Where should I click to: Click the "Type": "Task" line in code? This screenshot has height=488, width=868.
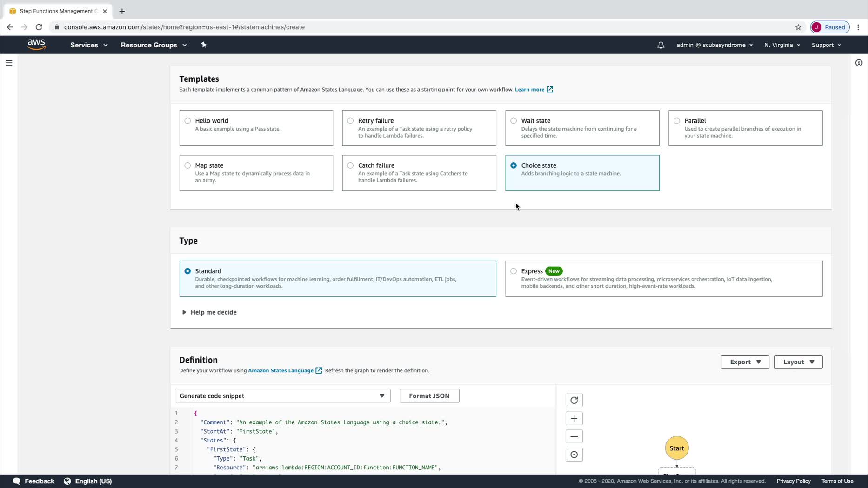[238, 458]
